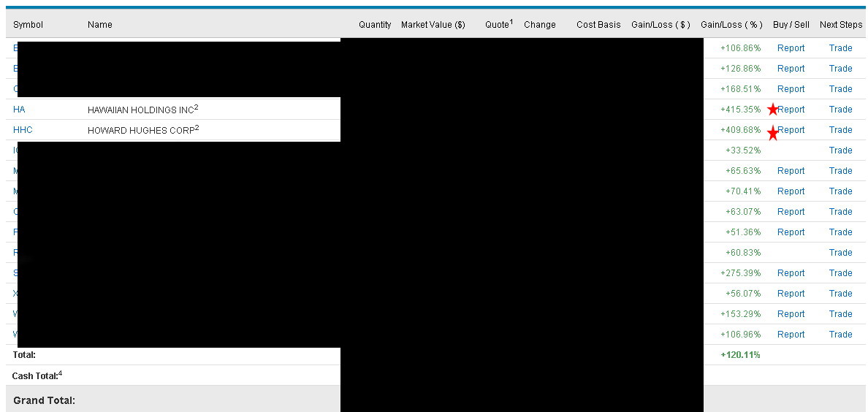Click Trade in the +153.29% gain row

840,314
